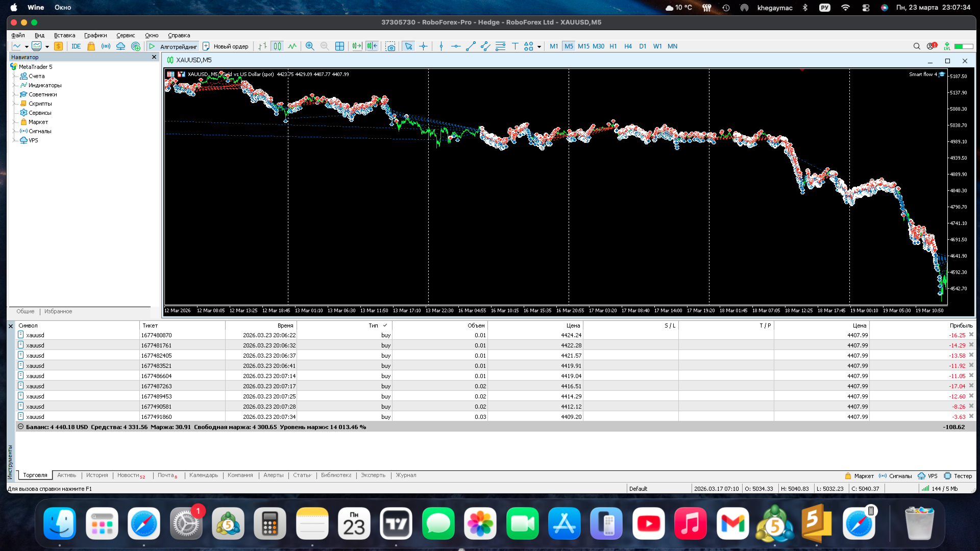The image size is (980, 551).
Task: Open the Сервис menu
Action: point(125,36)
